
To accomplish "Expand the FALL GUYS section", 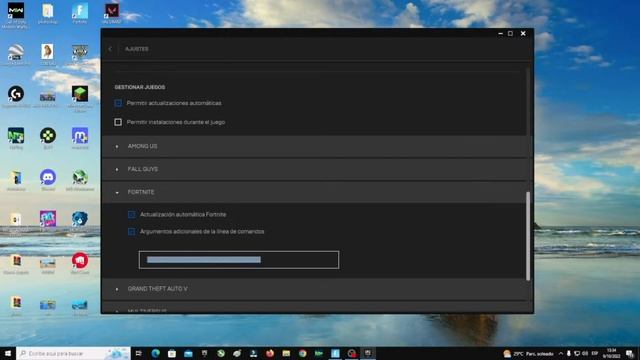I will click(314, 169).
